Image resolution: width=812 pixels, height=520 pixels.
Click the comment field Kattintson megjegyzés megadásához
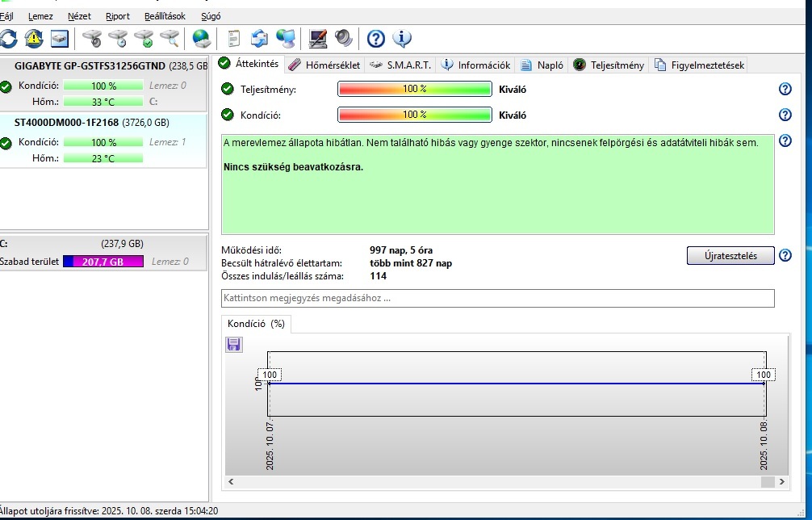(x=498, y=298)
